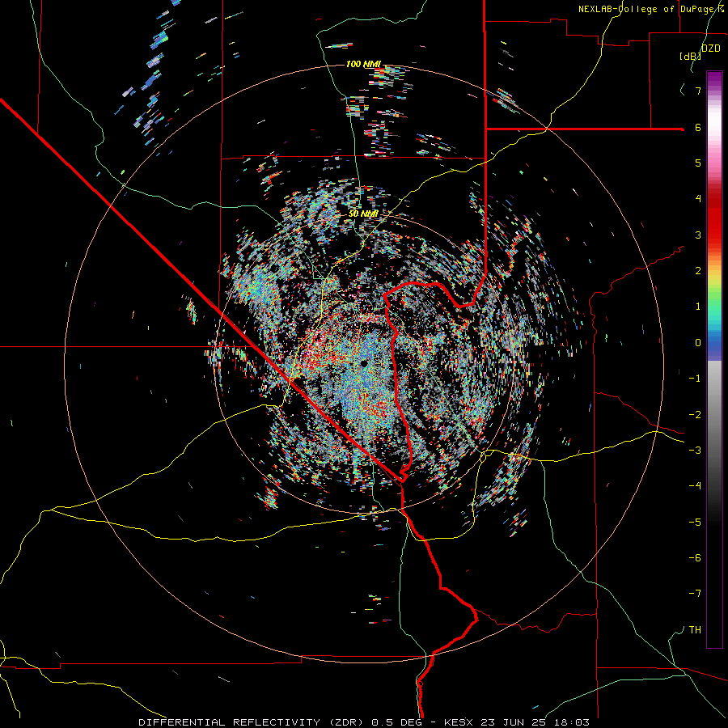This screenshot has height=728, width=728.
Task: Select the 5 value on the color scale
Action: 698,163
